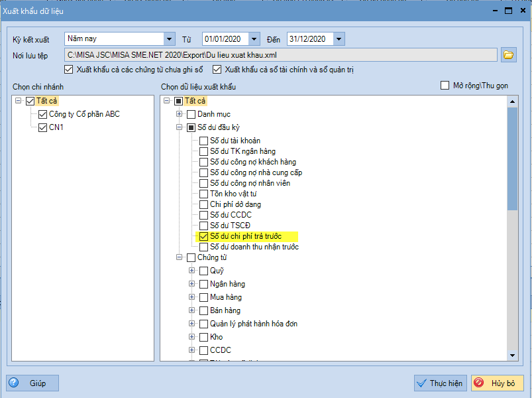
Task: Toggle Mở rộng\Thu gọn checkbox
Action: tap(445, 85)
